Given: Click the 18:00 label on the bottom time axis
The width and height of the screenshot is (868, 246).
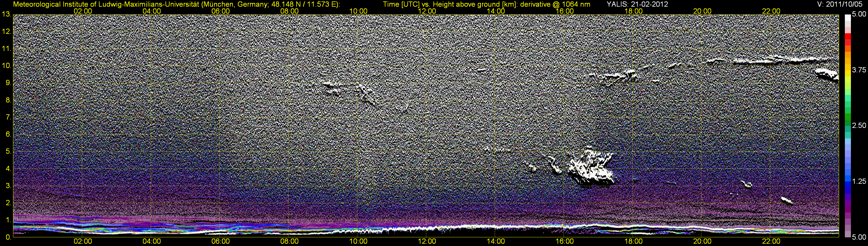Looking at the screenshot, I should tap(633, 242).
